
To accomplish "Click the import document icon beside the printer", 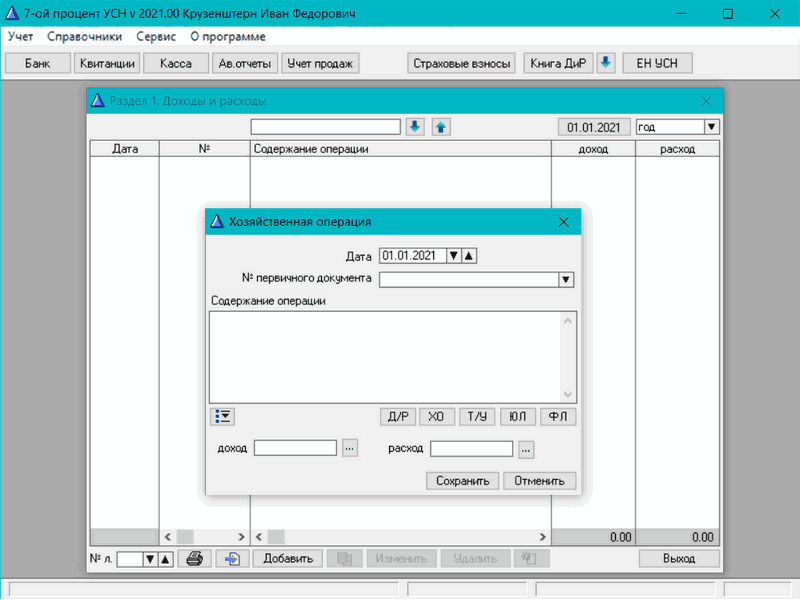I will (232, 559).
